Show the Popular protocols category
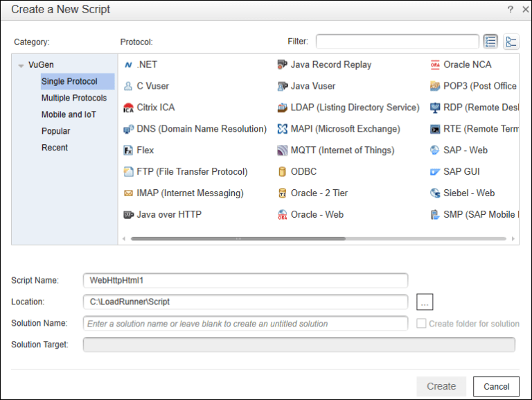This screenshot has height=400, width=532. point(55,131)
